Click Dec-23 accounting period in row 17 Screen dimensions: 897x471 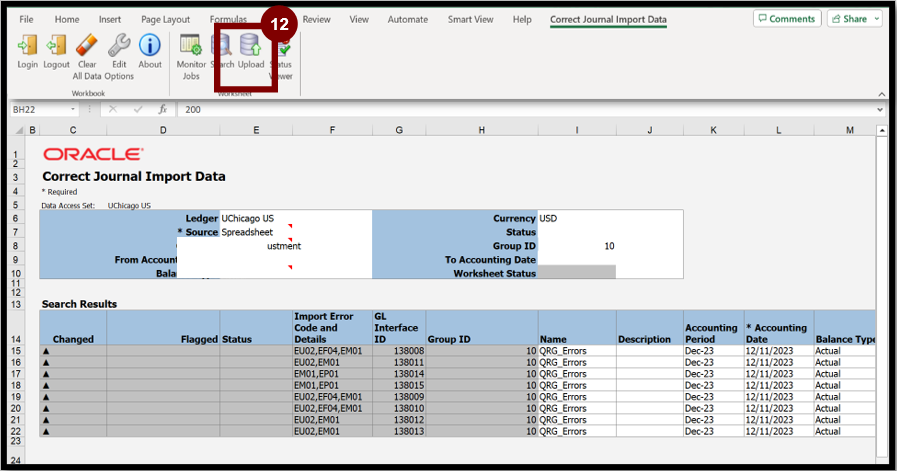[x=699, y=374]
